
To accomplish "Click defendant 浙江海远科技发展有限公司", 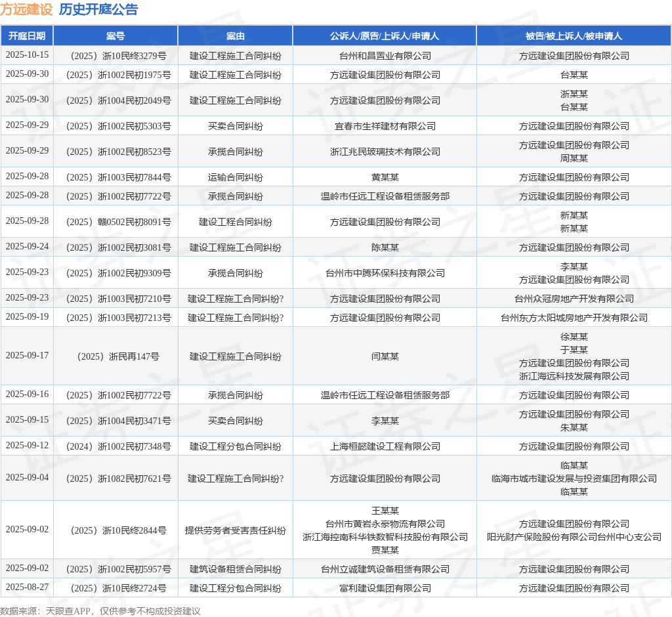I will tap(574, 376).
